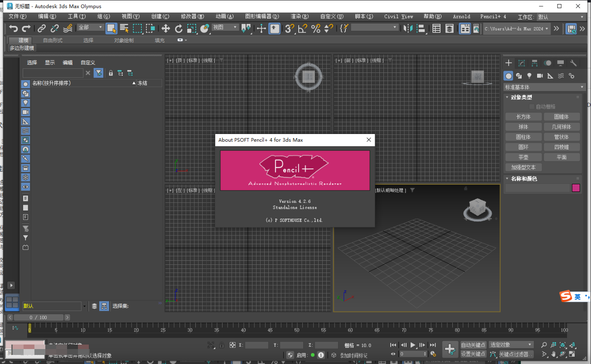
Task: Click the Bind to Space Warp icon
Action: (68, 29)
